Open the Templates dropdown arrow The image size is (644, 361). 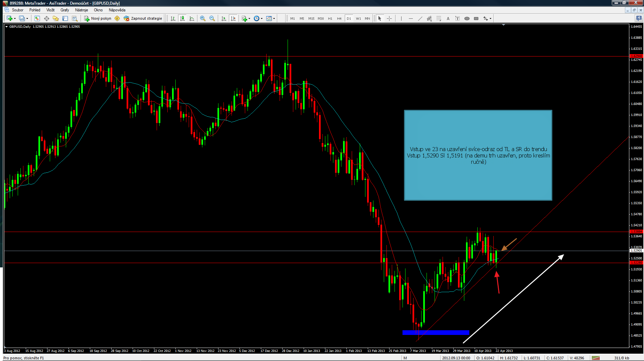point(274,19)
